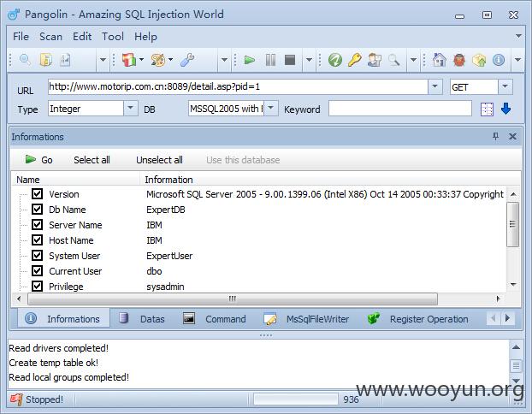Click the vertical scrollbar thumb in info list
This screenshot has height=414, width=532.
pos(512,224)
